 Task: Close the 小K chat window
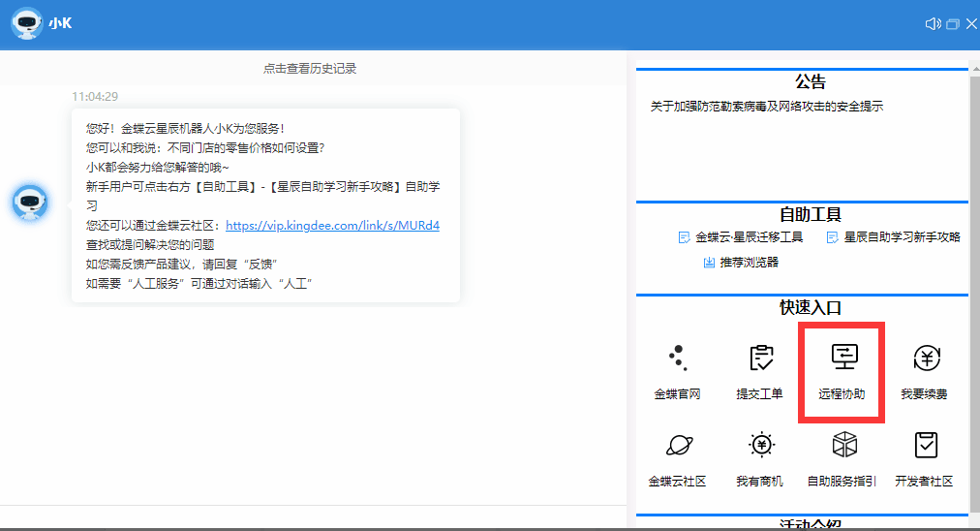(972, 24)
